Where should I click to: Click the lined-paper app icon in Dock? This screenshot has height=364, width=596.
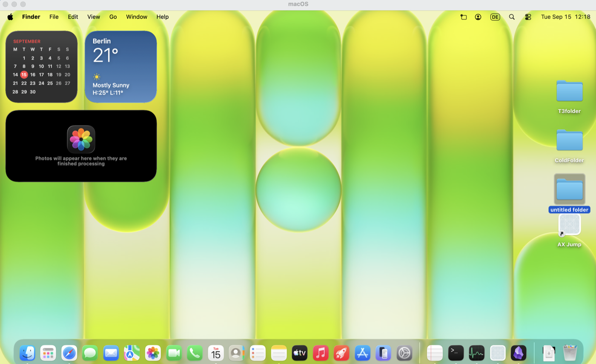(435, 353)
